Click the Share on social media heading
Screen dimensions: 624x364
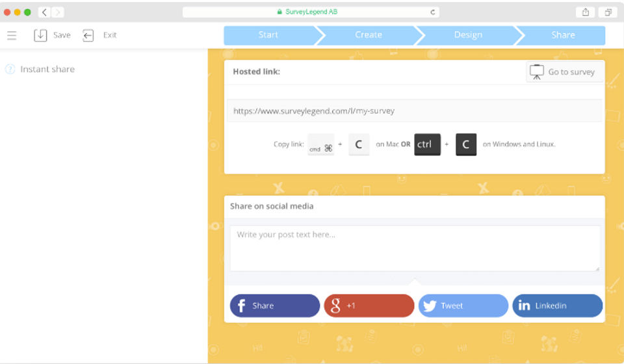272,206
